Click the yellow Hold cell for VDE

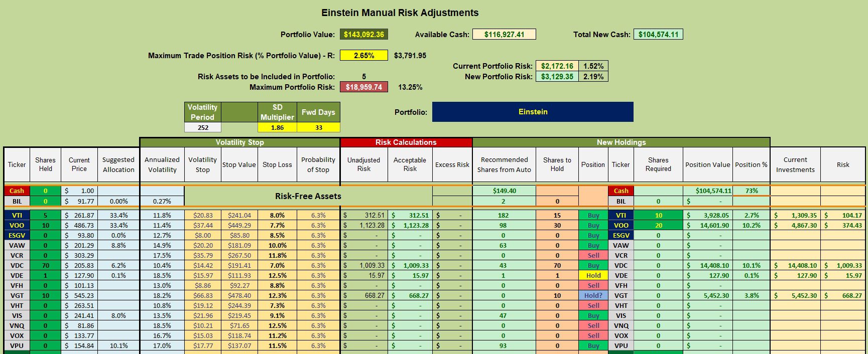tap(593, 275)
